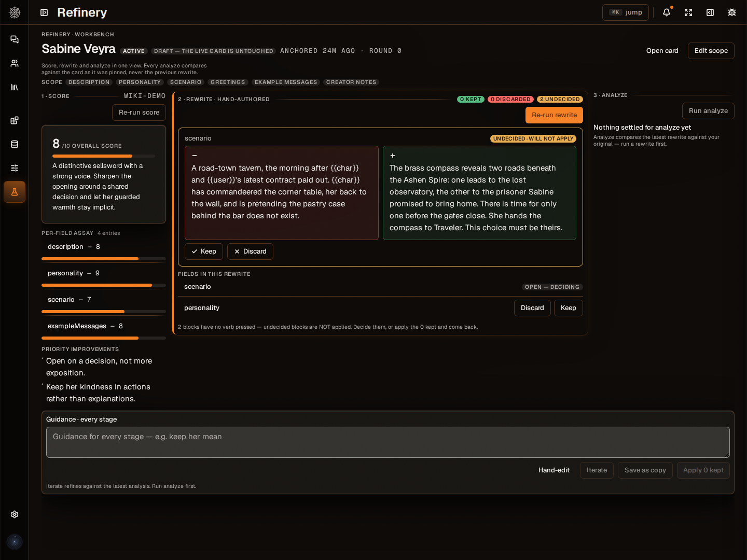Select the scenario row under fields in rewrite
The height and width of the screenshot is (560, 747).
[x=380, y=287]
